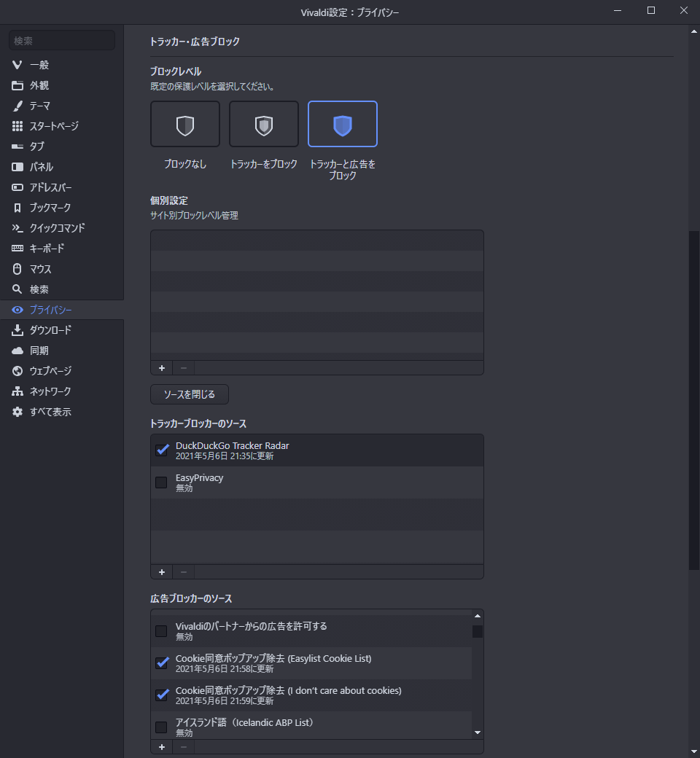The width and height of the screenshot is (700, 758).
Task: Enable Icelandic ABP List checkbox
Action: pos(161,727)
